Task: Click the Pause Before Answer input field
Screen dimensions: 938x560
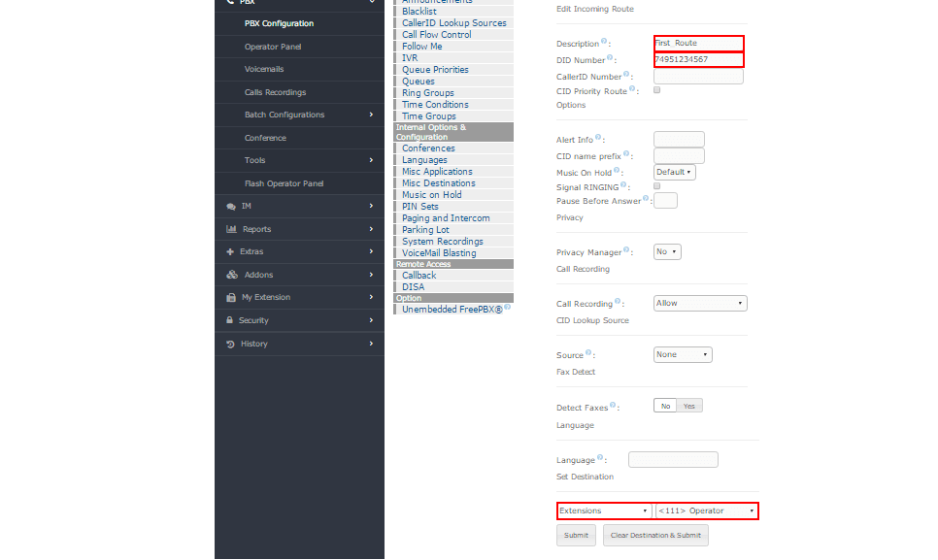Action: point(665,201)
